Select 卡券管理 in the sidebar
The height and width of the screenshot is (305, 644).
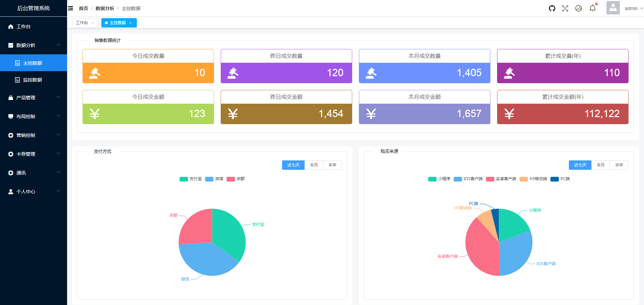(x=26, y=154)
